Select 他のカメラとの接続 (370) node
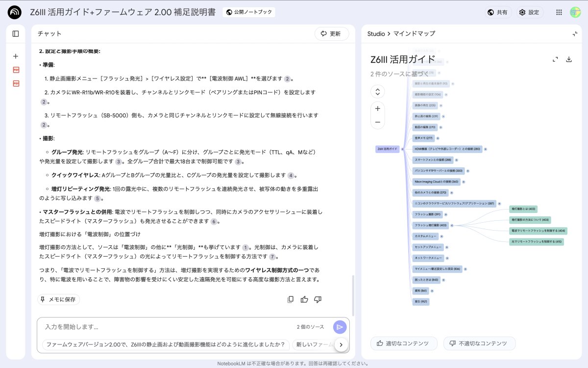 (430, 192)
